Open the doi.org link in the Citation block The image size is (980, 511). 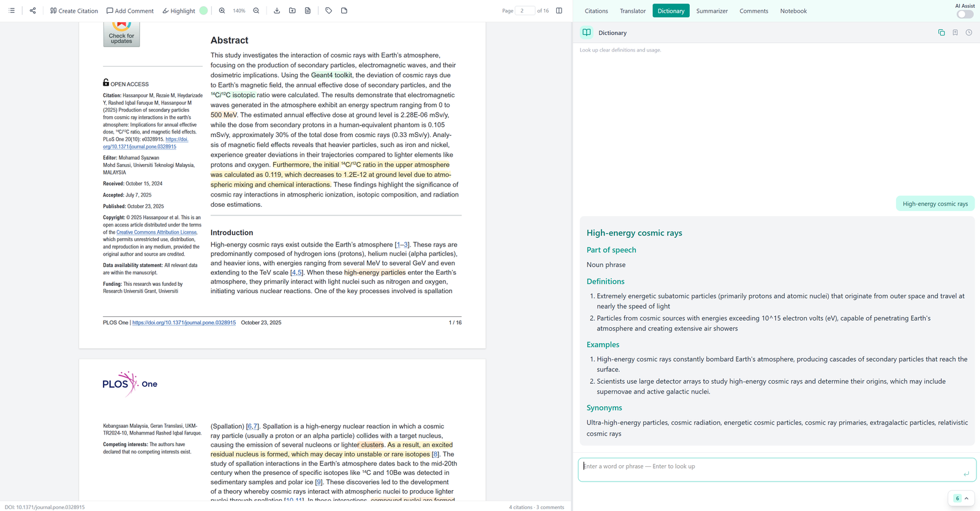tap(146, 143)
